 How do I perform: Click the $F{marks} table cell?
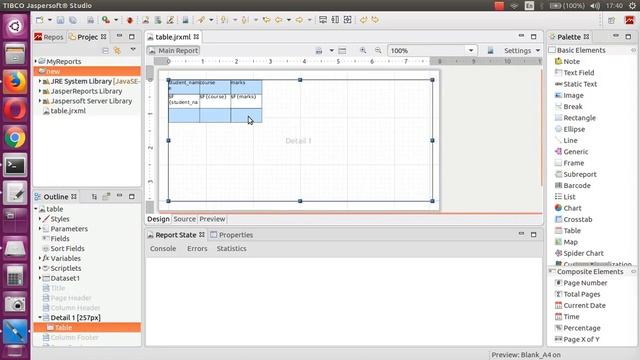pos(246,101)
